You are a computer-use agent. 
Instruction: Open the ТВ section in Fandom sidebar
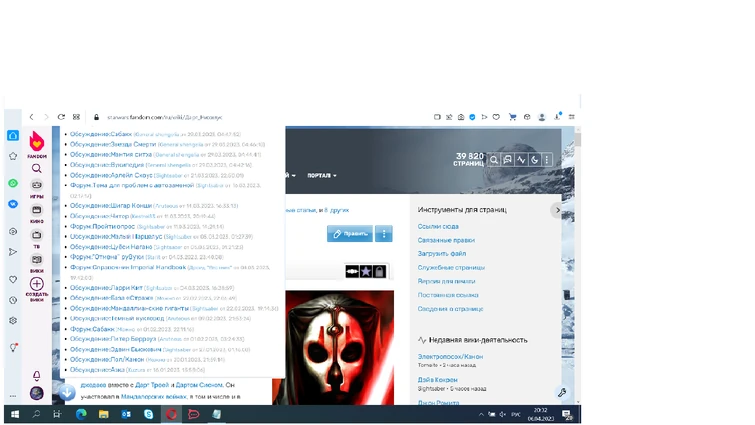click(x=37, y=235)
